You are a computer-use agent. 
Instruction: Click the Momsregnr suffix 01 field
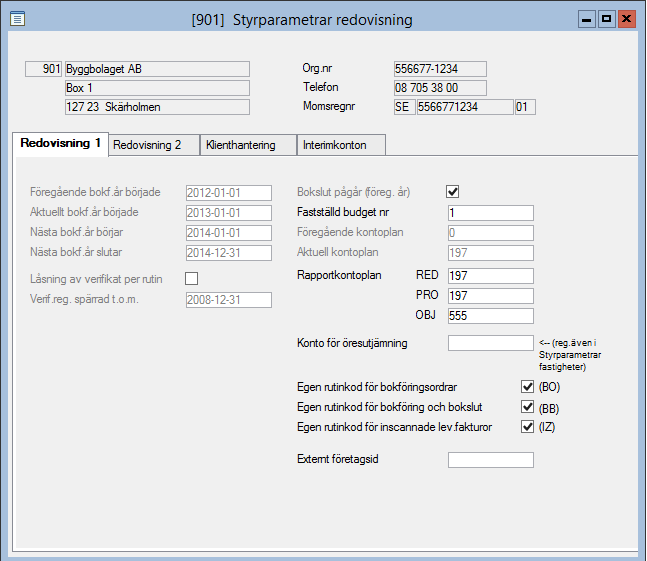pos(525,107)
